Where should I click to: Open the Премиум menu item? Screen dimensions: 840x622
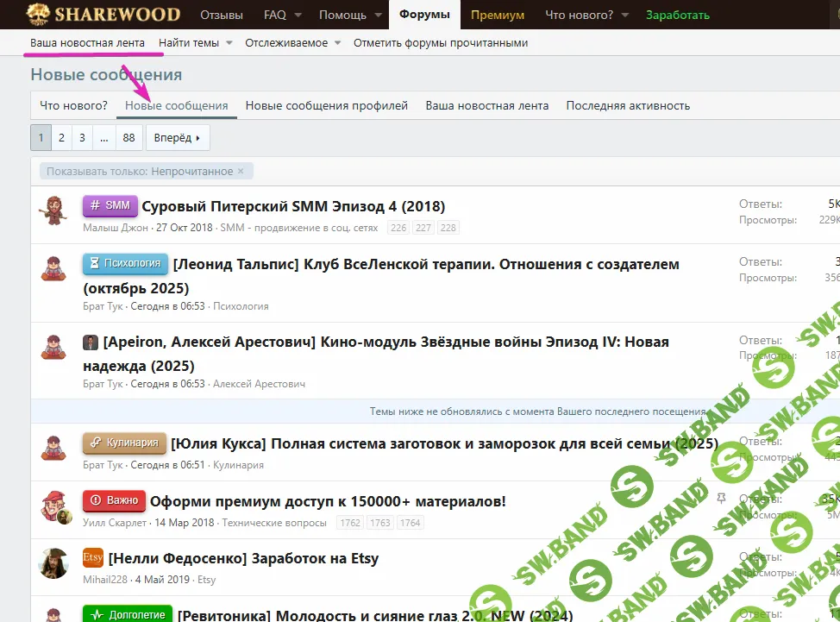click(x=497, y=16)
